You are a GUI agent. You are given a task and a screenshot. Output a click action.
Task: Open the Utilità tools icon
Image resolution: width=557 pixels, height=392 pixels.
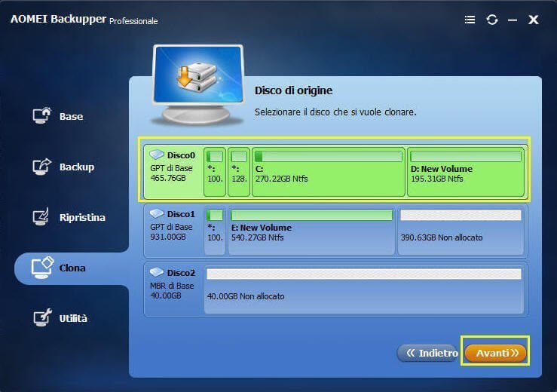(x=42, y=317)
